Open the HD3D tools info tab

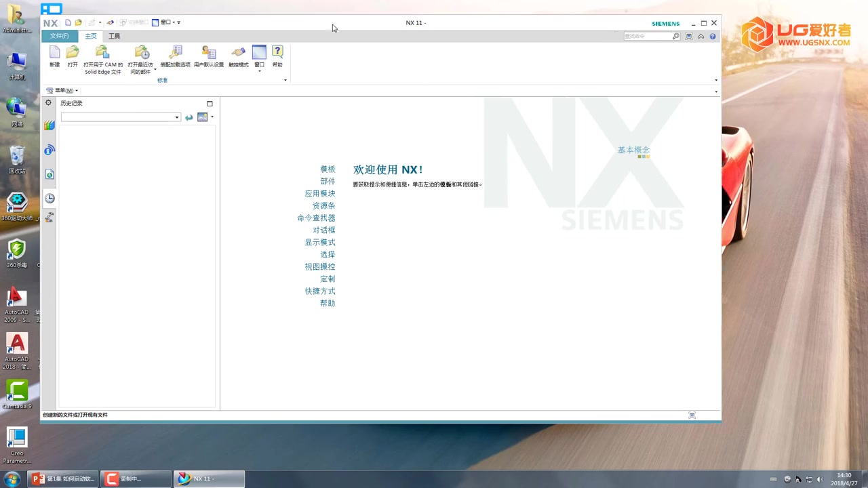pyautogui.click(x=49, y=150)
